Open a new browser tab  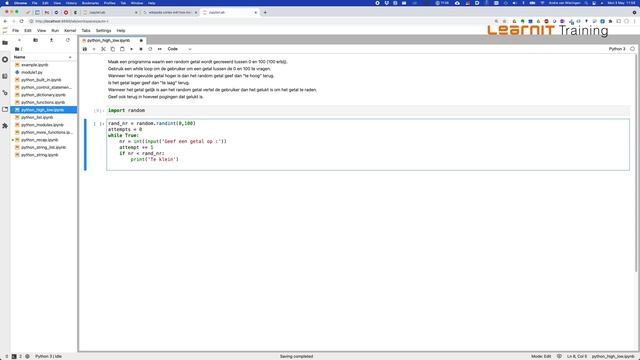[x=265, y=13]
